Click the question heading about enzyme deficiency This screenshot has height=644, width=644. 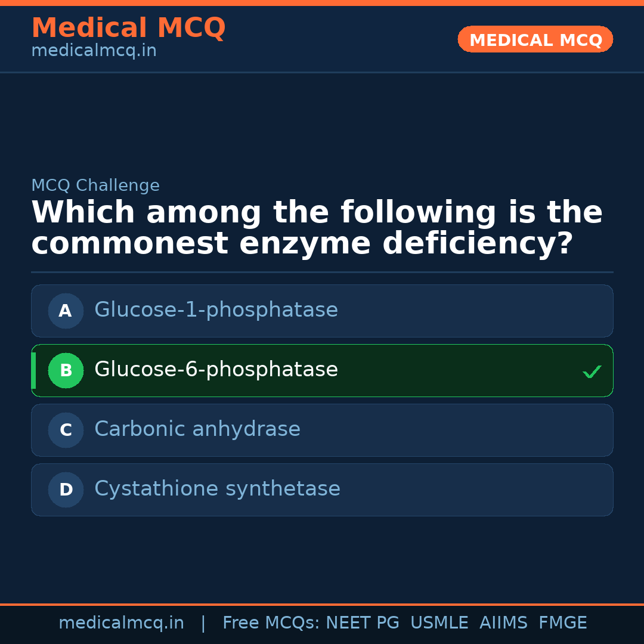pyautogui.click(x=316, y=228)
